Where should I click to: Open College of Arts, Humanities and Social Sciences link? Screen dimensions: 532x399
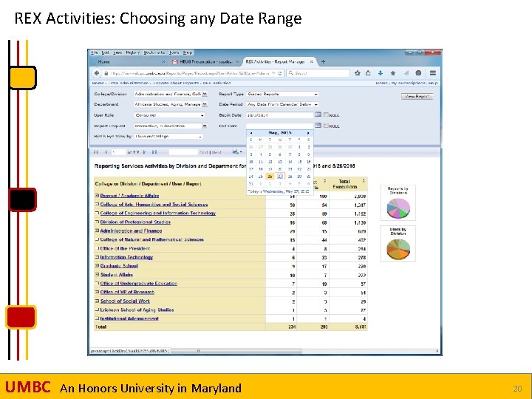click(x=154, y=204)
